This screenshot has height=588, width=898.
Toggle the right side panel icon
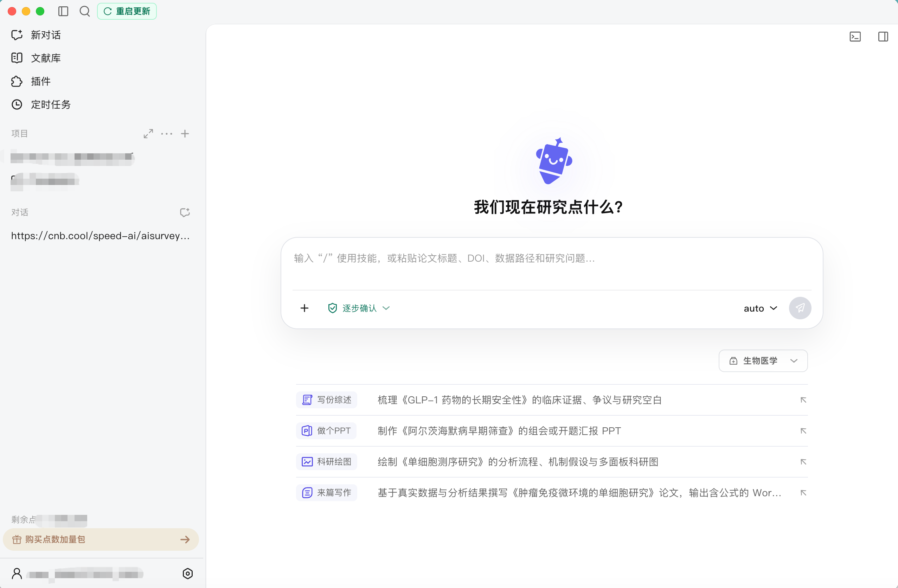pos(883,37)
